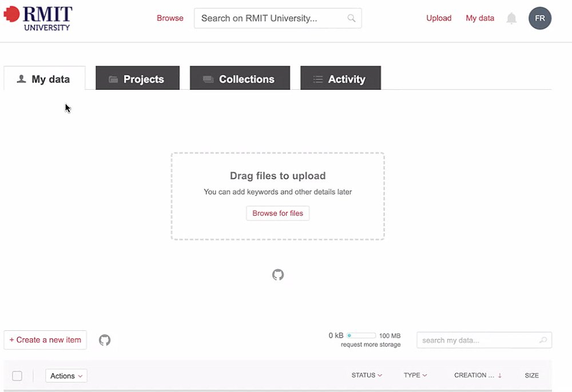Click Create a new item button

point(45,340)
